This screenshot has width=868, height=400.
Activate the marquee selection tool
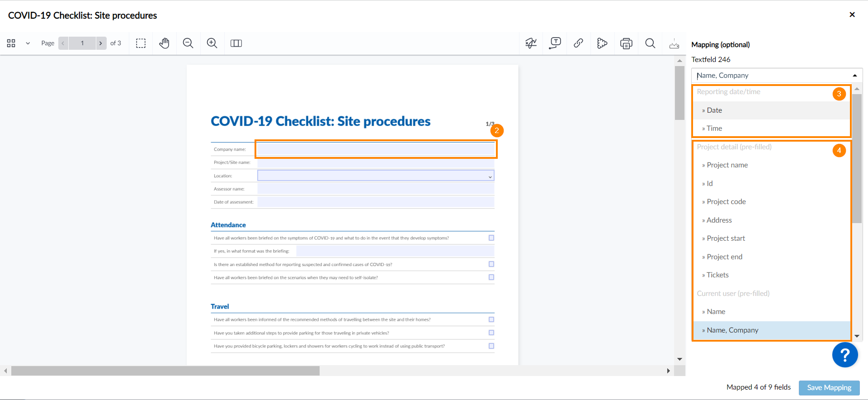(x=141, y=43)
